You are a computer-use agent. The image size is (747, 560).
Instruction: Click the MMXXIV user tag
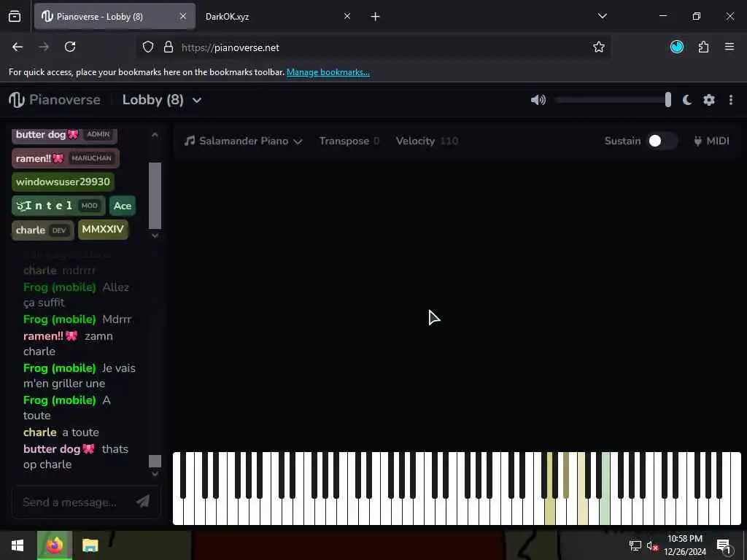coord(103,230)
